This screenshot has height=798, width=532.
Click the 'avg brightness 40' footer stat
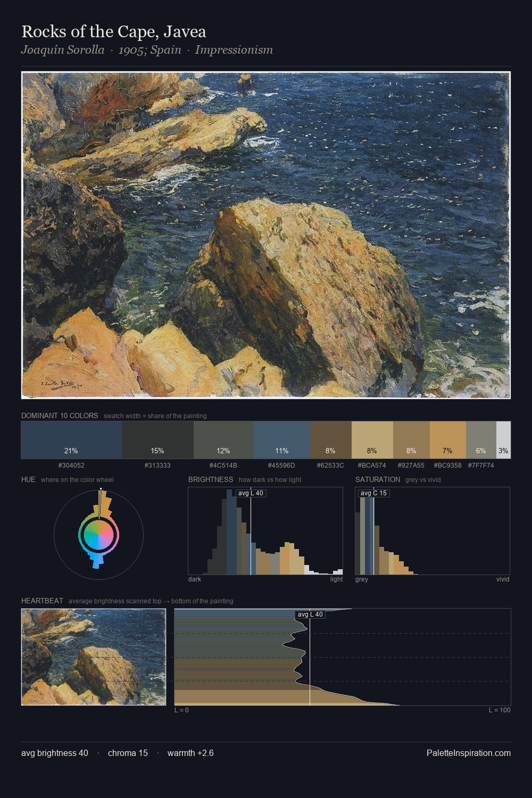(x=55, y=753)
